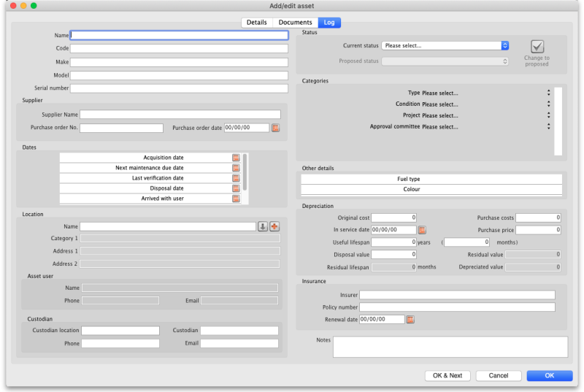Image resolution: width=584 pixels, height=392 pixels.
Task: Add new location with plus icon
Action: click(x=274, y=226)
